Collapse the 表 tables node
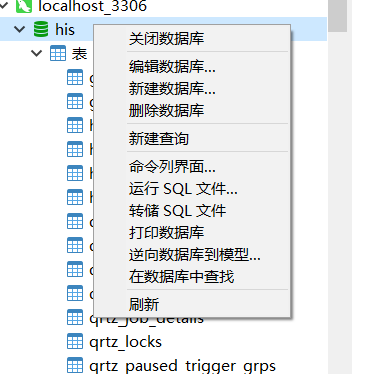This screenshot has height=374, width=381. point(36,53)
